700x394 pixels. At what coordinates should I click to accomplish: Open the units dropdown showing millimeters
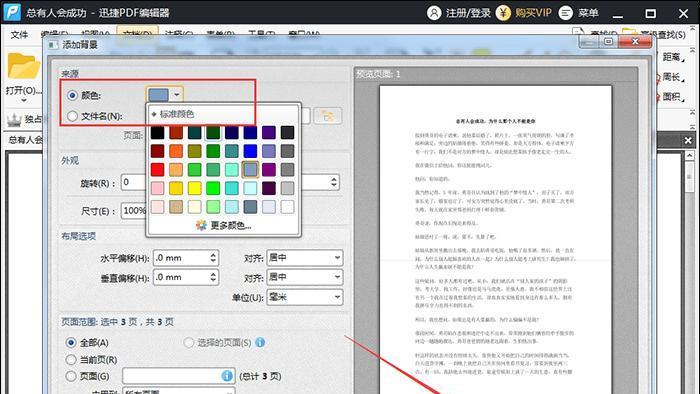[x=337, y=297]
